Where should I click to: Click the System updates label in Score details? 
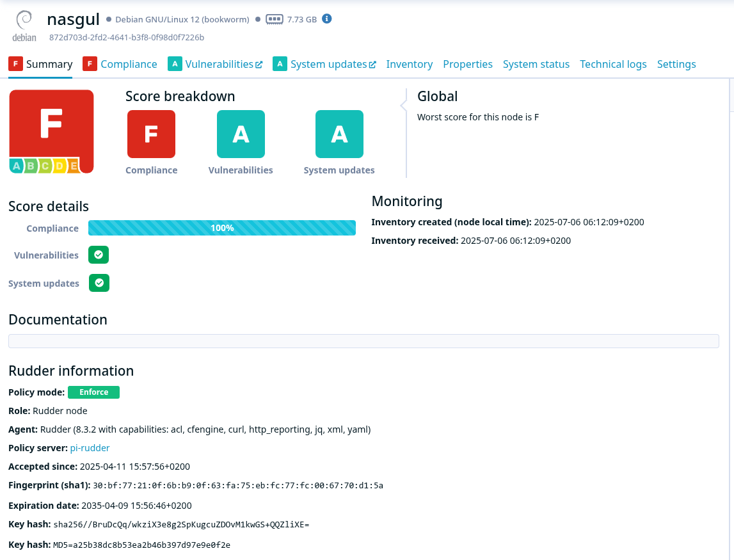pyautogui.click(x=44, y=284)
